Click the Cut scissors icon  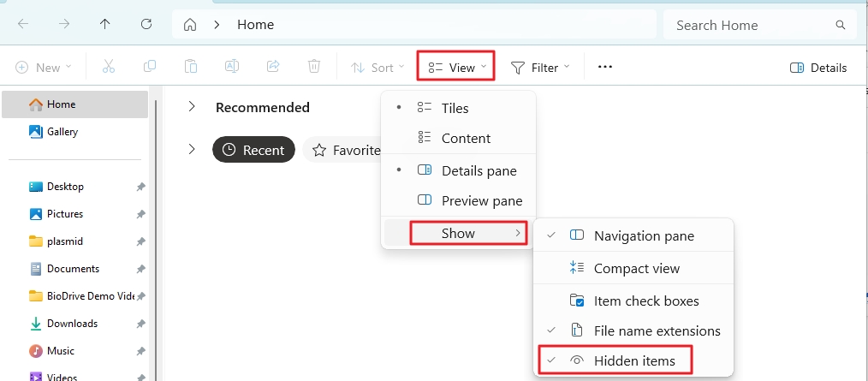[x=109, y=67]
